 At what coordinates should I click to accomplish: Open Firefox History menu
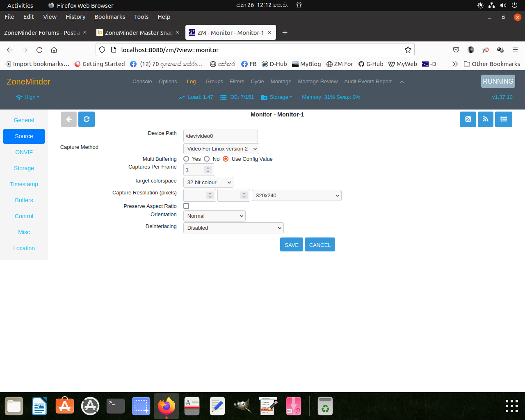point(75,17)
